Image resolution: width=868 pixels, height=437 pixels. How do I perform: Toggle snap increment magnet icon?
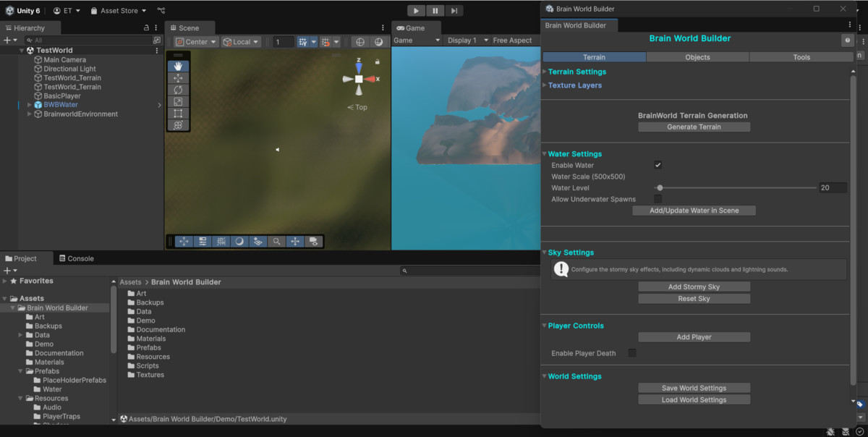point(325,42)
